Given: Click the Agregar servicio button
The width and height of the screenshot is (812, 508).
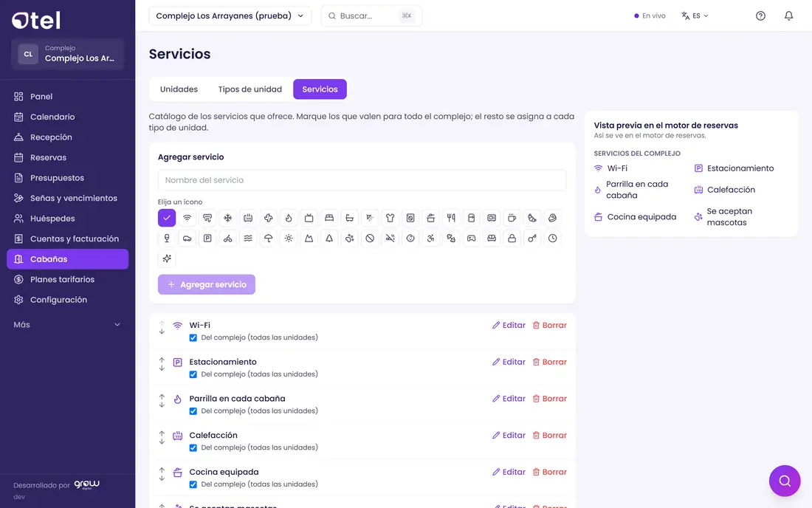Looking at the screenshot, I should tap(207, 284).
